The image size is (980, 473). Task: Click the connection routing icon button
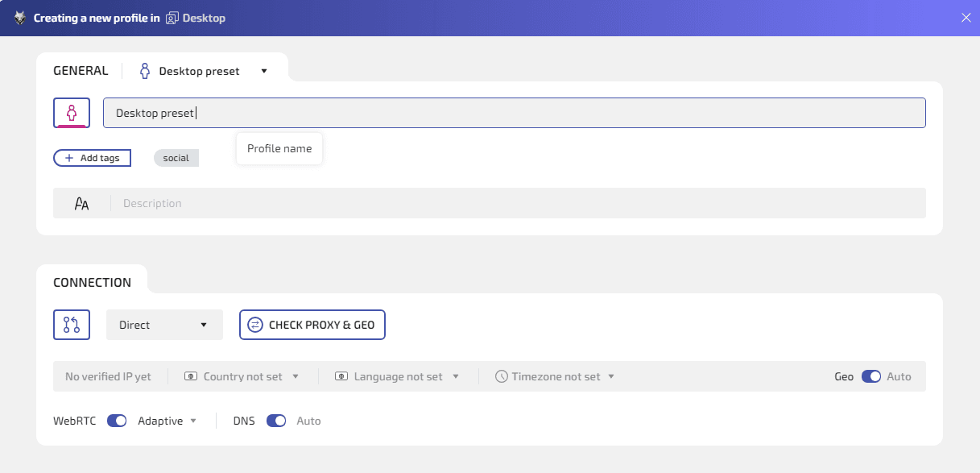72,325
